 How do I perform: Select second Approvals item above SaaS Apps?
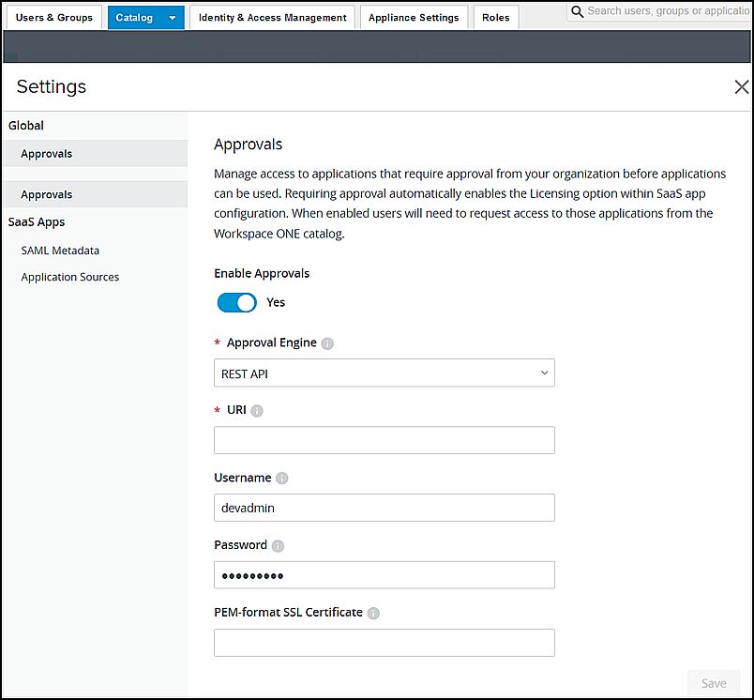(x=96, y=194)
